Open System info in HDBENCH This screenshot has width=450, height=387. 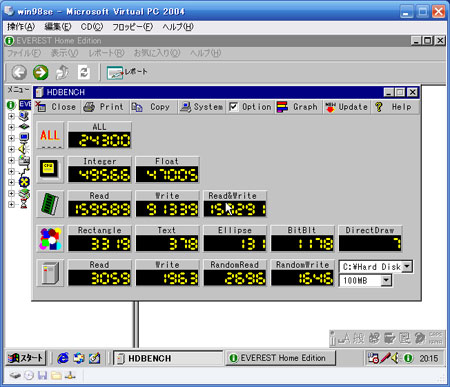202,107
